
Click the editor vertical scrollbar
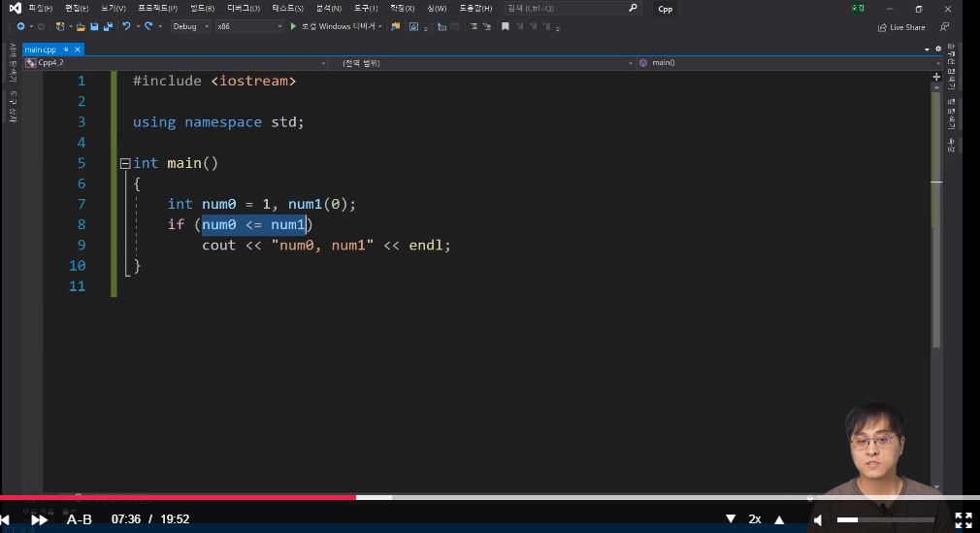click(x=936, y=219)
